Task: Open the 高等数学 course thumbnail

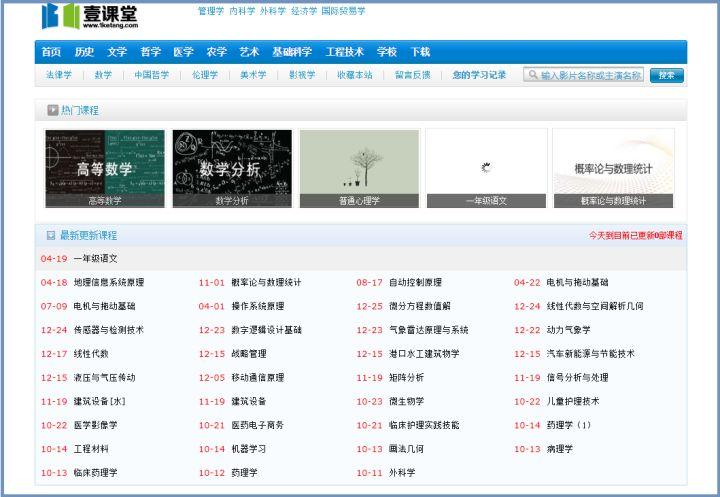Action: point(105,169)
